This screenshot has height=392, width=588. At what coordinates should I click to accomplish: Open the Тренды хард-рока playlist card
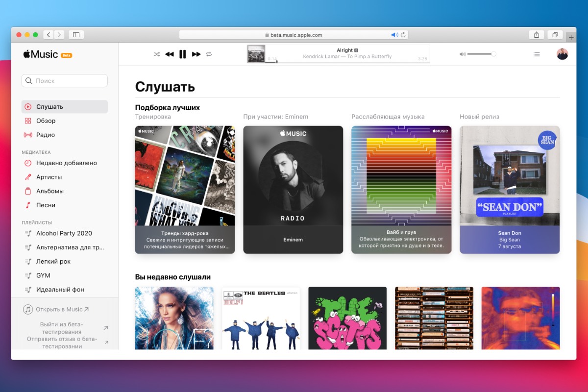click(185, 190)
